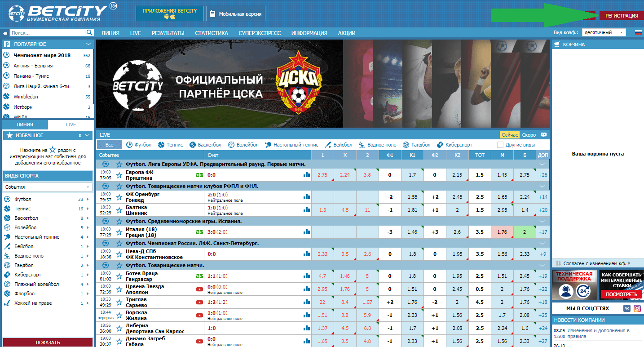Select green highlighted odds 2 for Италия

[525, 232]
